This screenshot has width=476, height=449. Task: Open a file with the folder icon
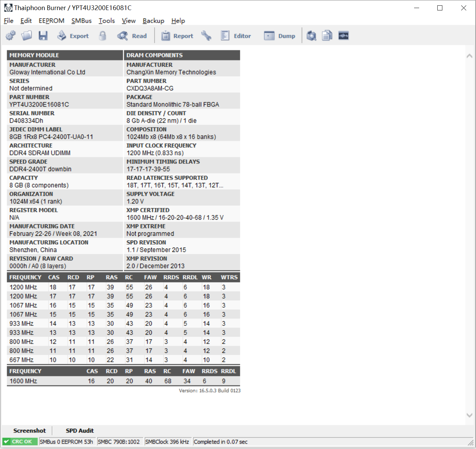click(x=27, y=36)
